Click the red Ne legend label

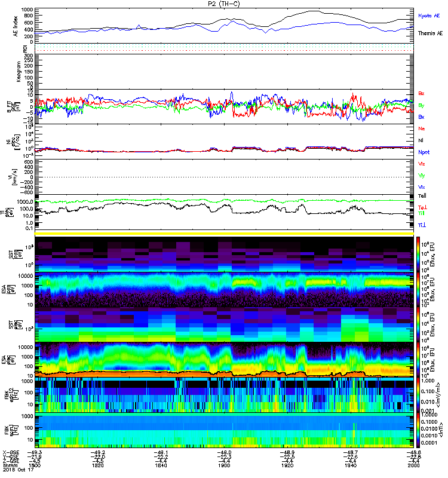[x=422, y=128]
